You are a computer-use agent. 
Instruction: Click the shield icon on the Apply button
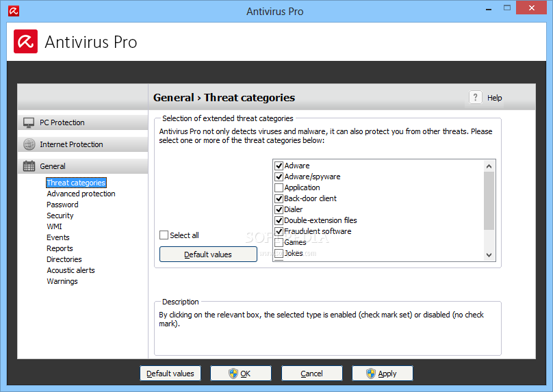tap(371, 374)
